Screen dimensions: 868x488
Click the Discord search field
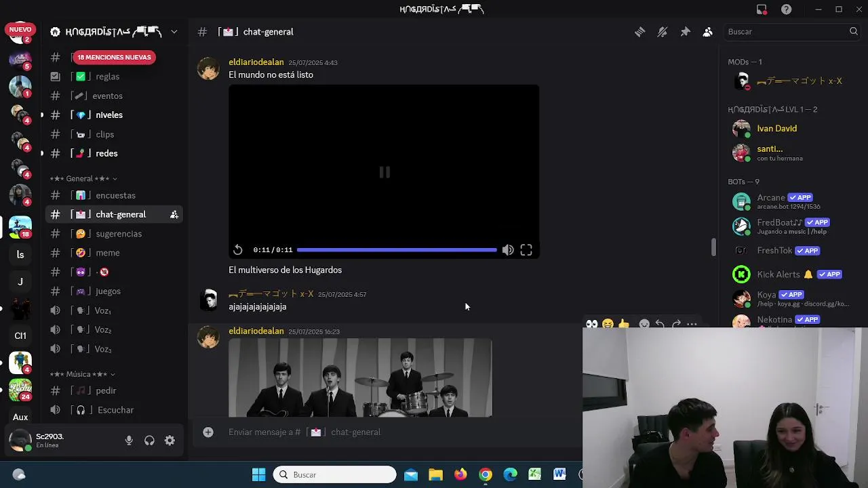[792, 32]
